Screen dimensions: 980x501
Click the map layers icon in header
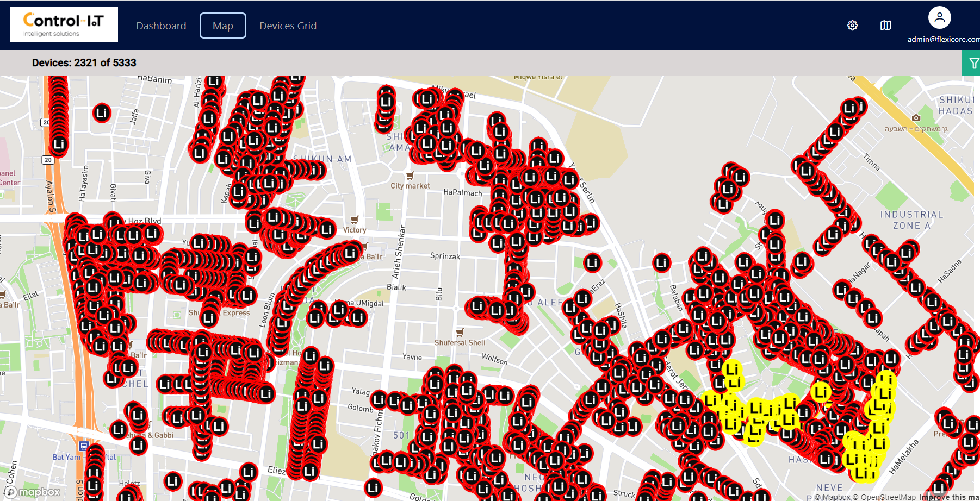[x=885, y=26]
